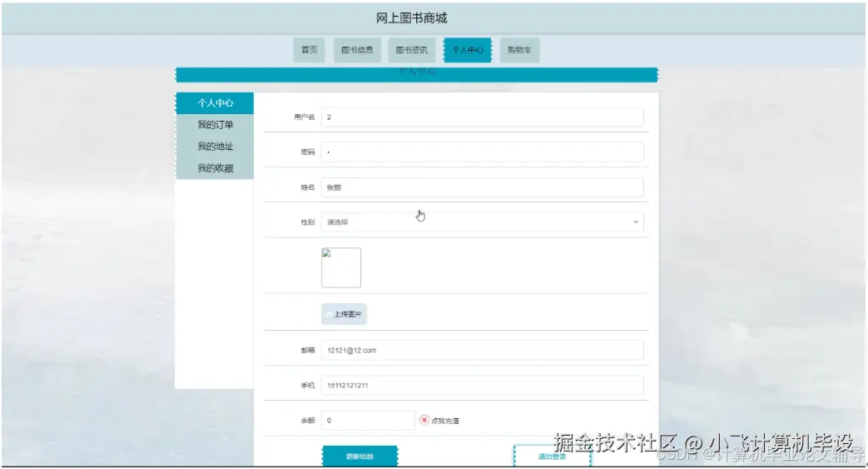Focus the 手机 phone input field
This screenshot has height=469, width=868.
(482, 386)
